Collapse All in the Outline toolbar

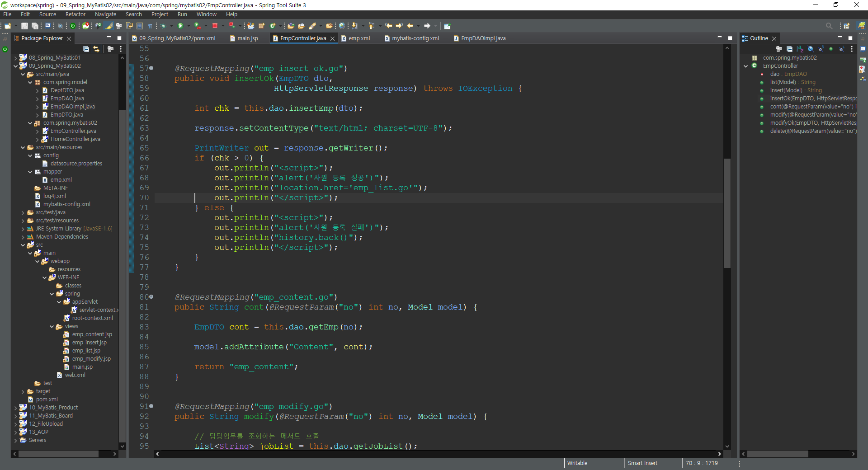coord(789,49)
